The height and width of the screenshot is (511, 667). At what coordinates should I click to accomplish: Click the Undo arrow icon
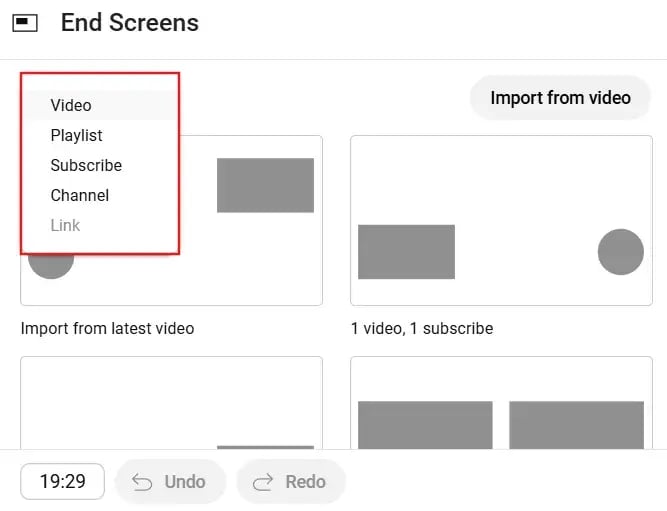coord(143,482)
